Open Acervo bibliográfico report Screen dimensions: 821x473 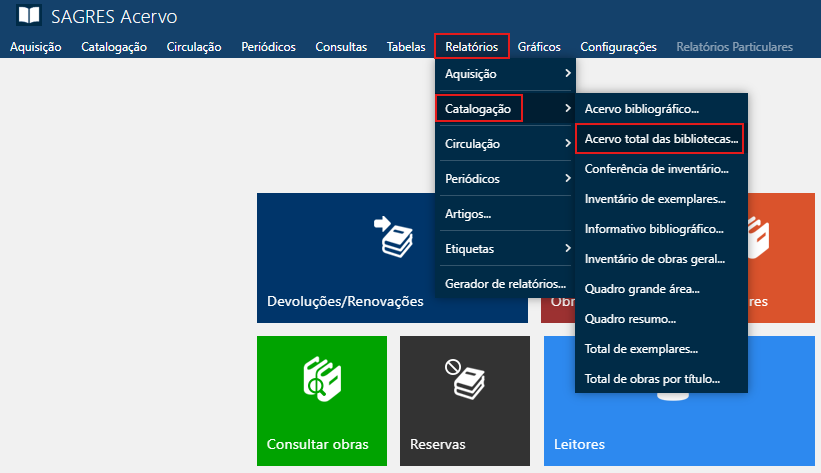coord(642,109)
